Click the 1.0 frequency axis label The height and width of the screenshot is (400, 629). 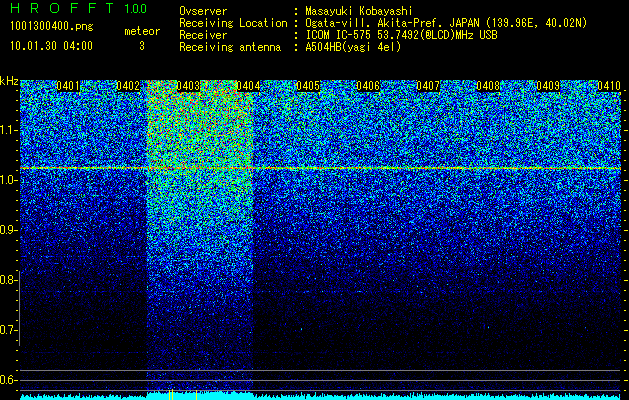pyautogui.click(x=7, y=180)
